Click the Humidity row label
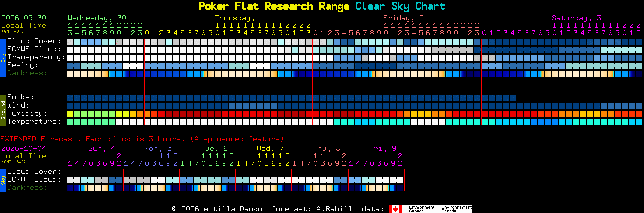This screenshot has height=213, width=644. click(x=27, y=114)
